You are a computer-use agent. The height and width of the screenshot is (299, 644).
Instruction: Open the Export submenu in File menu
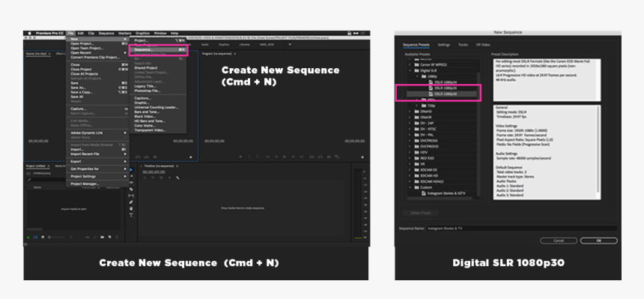[x=97, y=161]
